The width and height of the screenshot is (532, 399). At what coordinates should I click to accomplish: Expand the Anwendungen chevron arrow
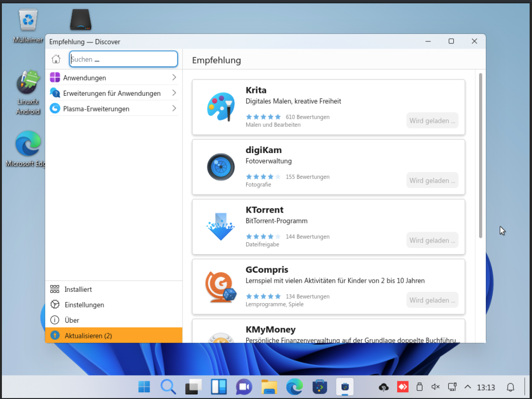coord(174,77)
